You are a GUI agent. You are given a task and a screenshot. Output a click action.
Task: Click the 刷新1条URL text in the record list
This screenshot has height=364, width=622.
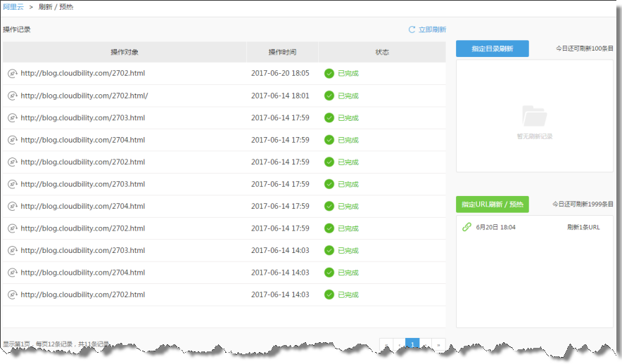point(583,227)
